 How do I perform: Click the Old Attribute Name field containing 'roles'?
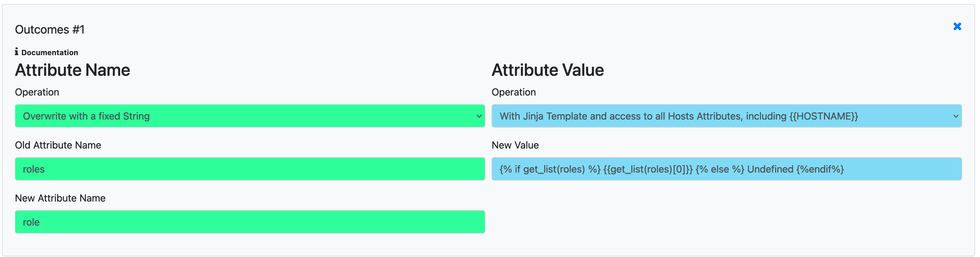(x=250, y=169)
